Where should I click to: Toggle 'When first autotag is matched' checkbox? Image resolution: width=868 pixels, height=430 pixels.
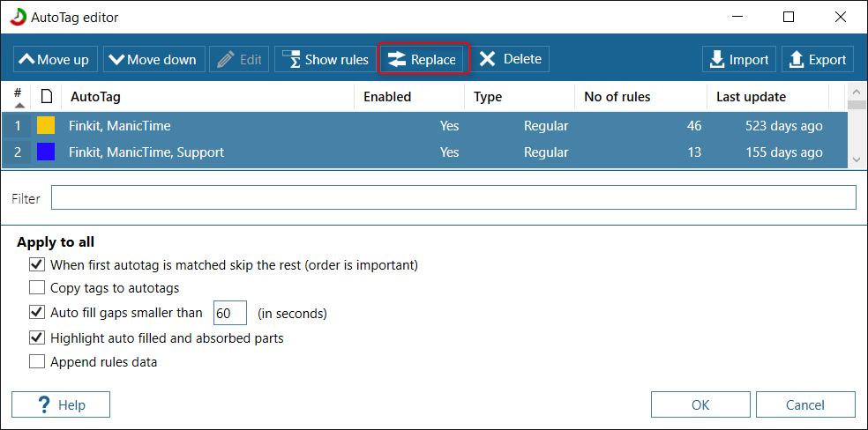click(x=37, y=264)
